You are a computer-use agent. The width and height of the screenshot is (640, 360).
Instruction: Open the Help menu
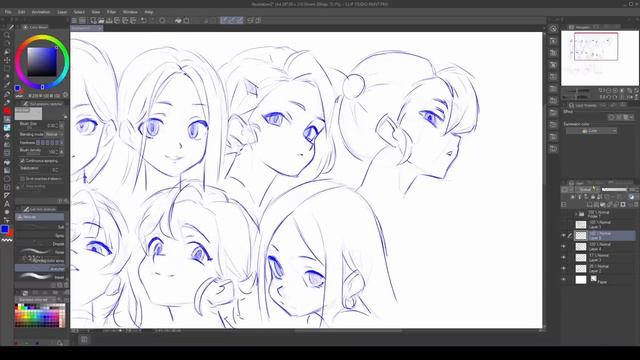[x=149, y=12]
